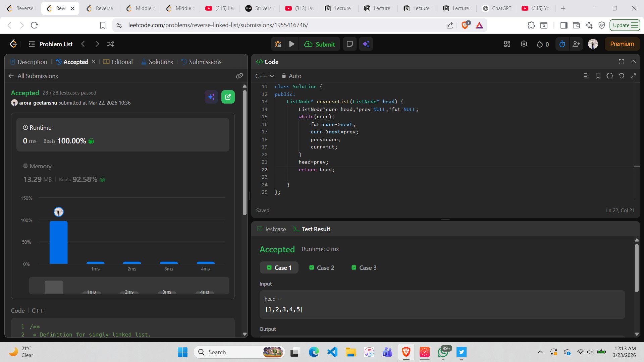Click runtime chart range slider handle
This screenshot has height=362, width=644.
[54, 287]
